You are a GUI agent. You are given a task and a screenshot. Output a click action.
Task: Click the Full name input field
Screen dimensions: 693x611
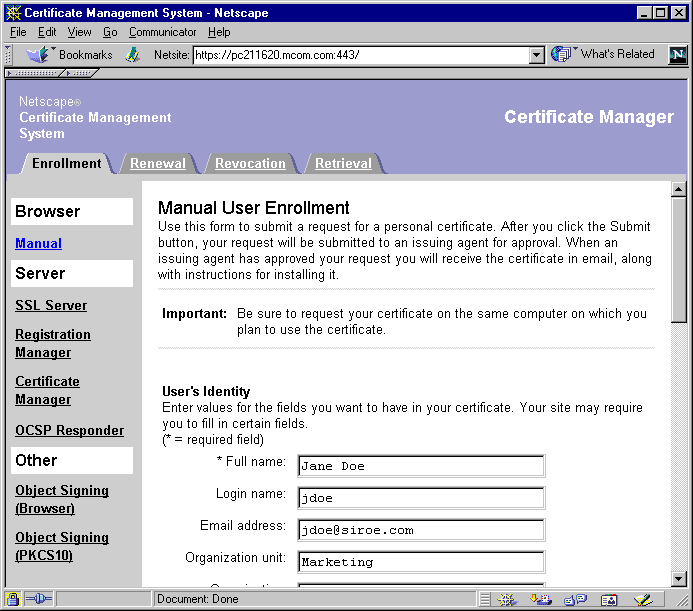click(x=421, y=466)
